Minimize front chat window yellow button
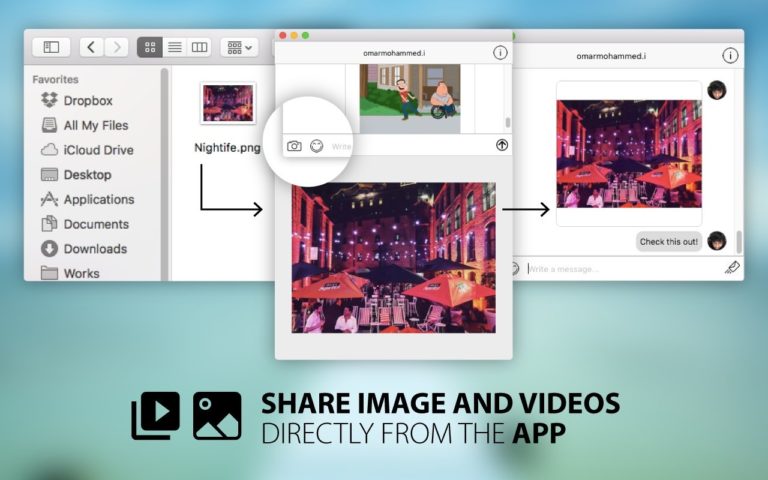Image resolution: width=768 pixels, height=480 pixels. [x=294, y=35]
